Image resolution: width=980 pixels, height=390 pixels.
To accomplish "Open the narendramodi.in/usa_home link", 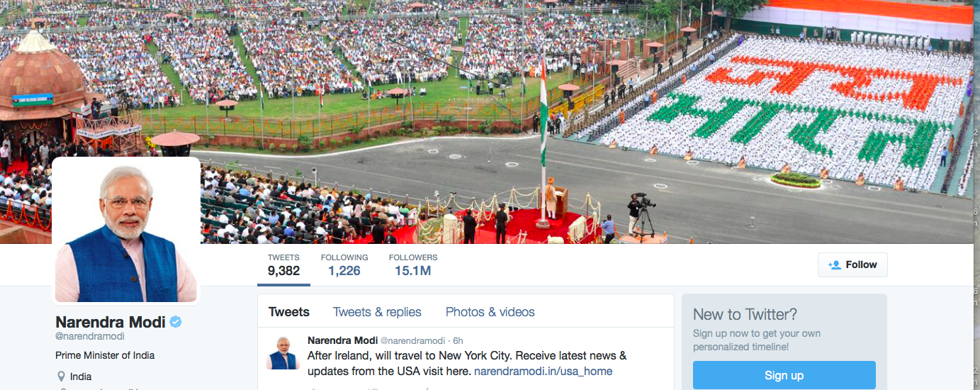I will coord(543,371).
